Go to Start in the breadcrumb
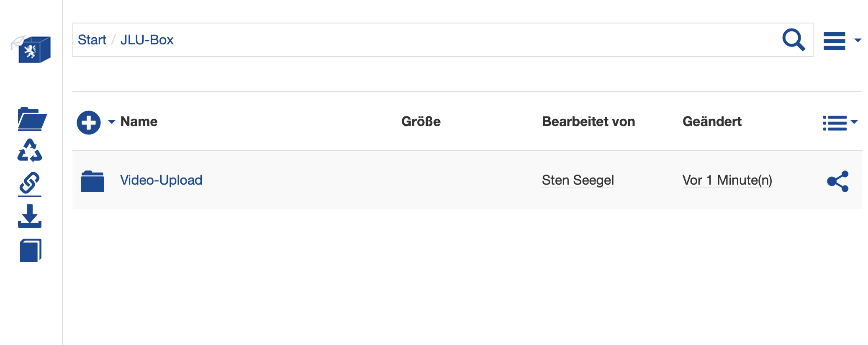The image size is (868, 345). pos(92,40)
